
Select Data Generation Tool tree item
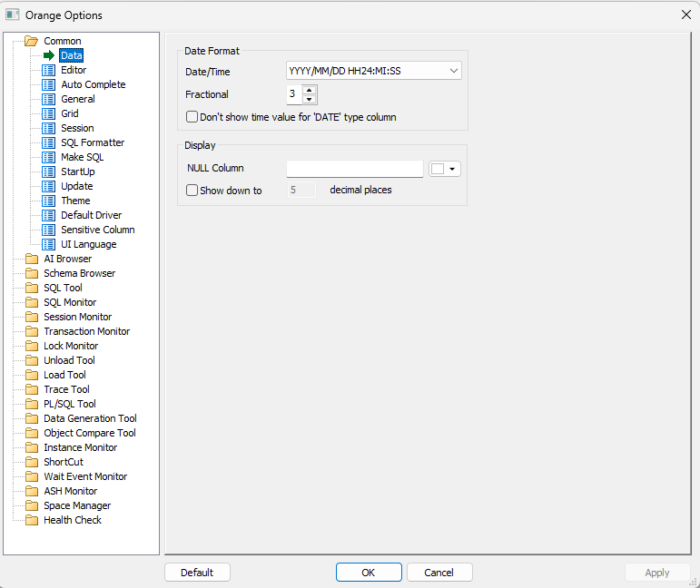tap(90, 418)
